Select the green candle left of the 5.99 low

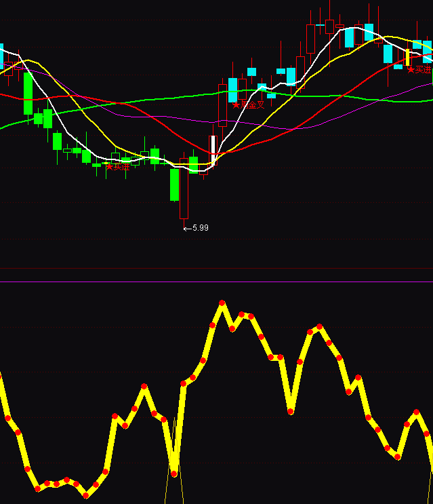(174, 185)
